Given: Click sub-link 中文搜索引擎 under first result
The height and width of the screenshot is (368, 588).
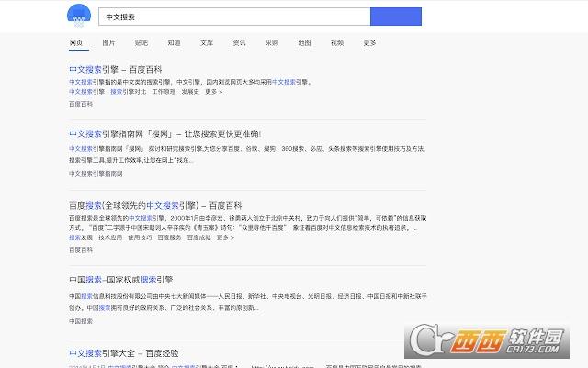Looking at the screenshot, I should point(86,92).
